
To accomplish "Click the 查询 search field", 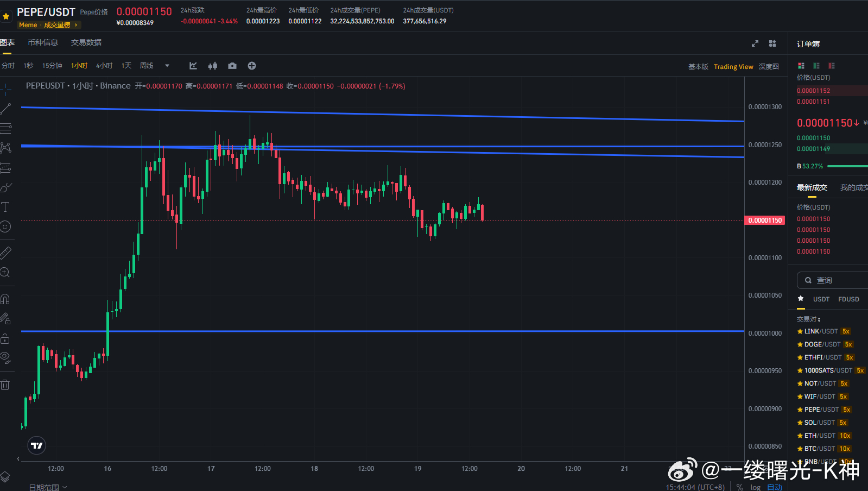I will coord(832,280).
